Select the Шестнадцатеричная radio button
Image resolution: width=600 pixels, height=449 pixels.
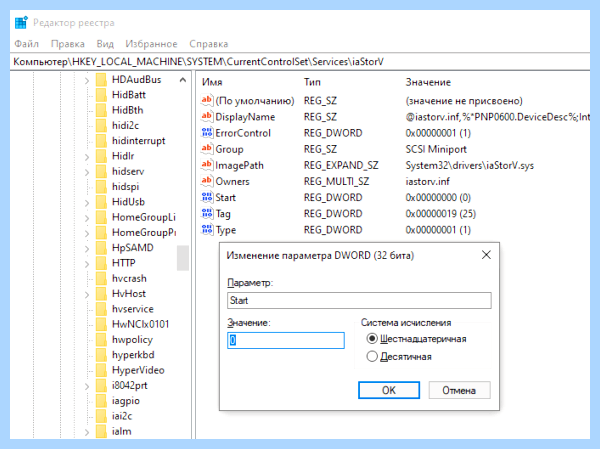coord(372,339)
